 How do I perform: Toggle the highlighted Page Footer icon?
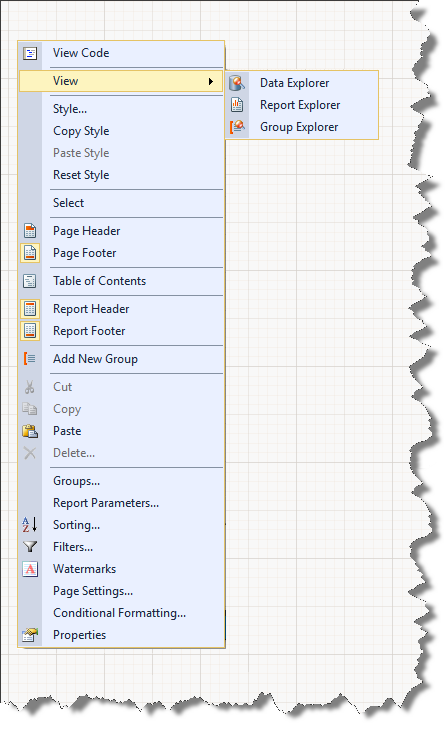(x=30, y=253)
